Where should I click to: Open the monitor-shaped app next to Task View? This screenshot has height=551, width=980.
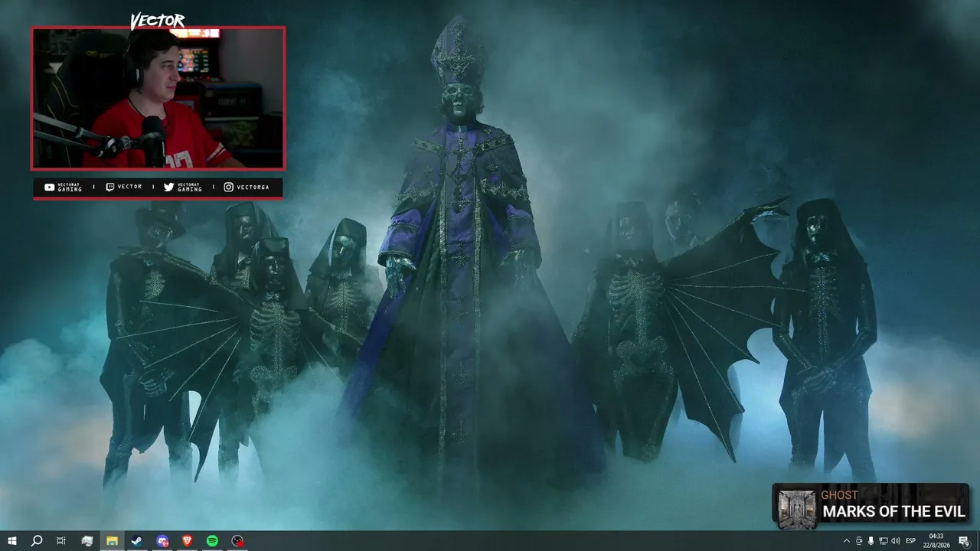coord(87,541)
